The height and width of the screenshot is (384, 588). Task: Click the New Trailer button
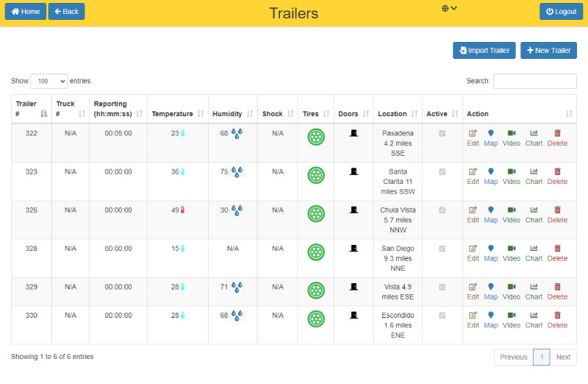point(548,51)
